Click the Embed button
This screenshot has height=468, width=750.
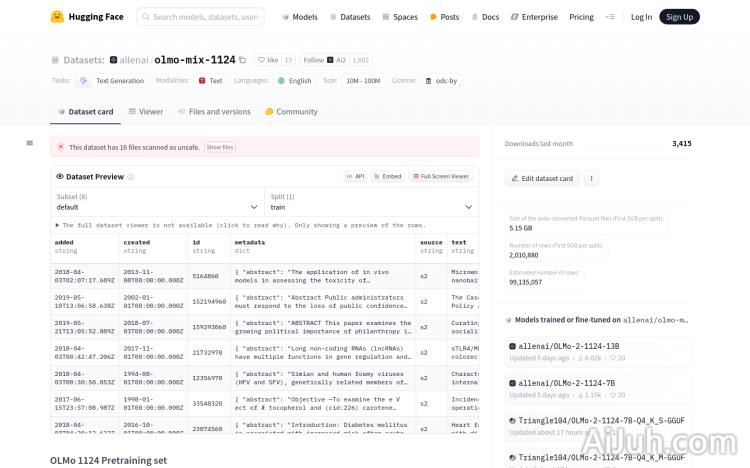(387, 176)
